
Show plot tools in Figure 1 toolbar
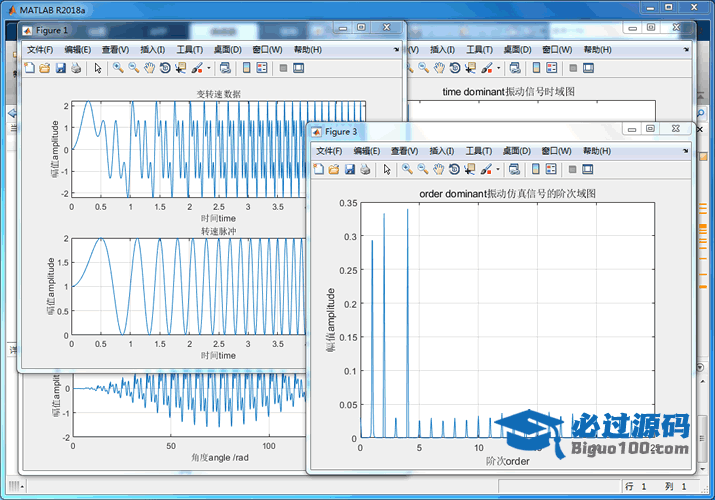[x=299, y=68]
